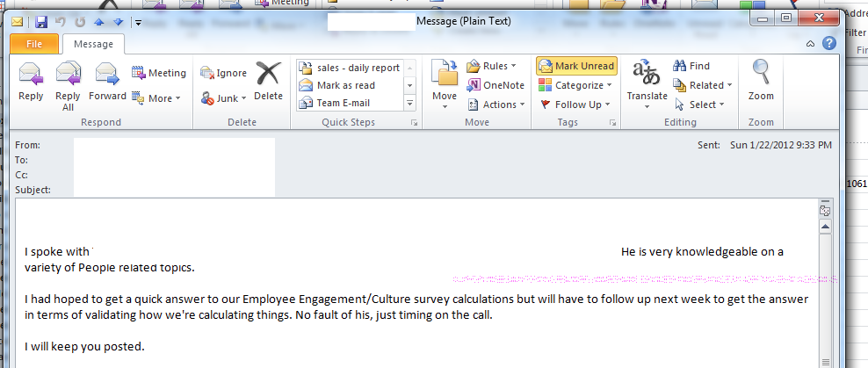Run the 'sales - daily report' quick step
The width and height of the screenshot is (868, 368).
(350, 68)
